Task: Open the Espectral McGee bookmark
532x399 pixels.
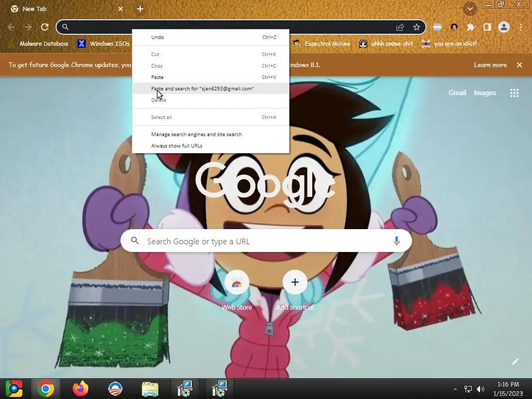Action: click(x=321, y=44)
